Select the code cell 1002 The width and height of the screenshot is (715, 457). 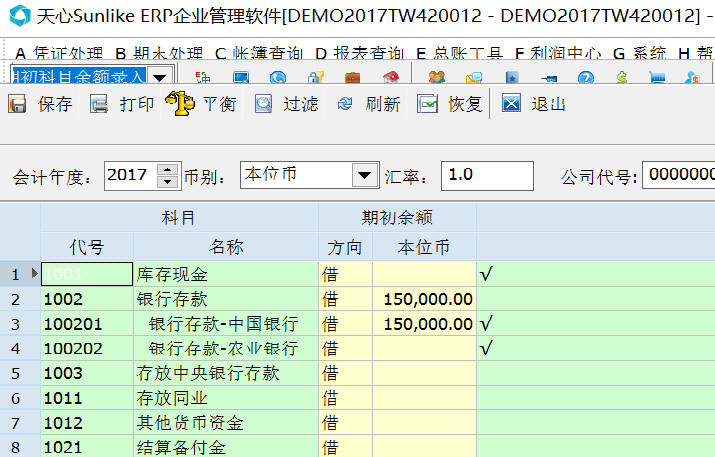[x=87, y=299]
